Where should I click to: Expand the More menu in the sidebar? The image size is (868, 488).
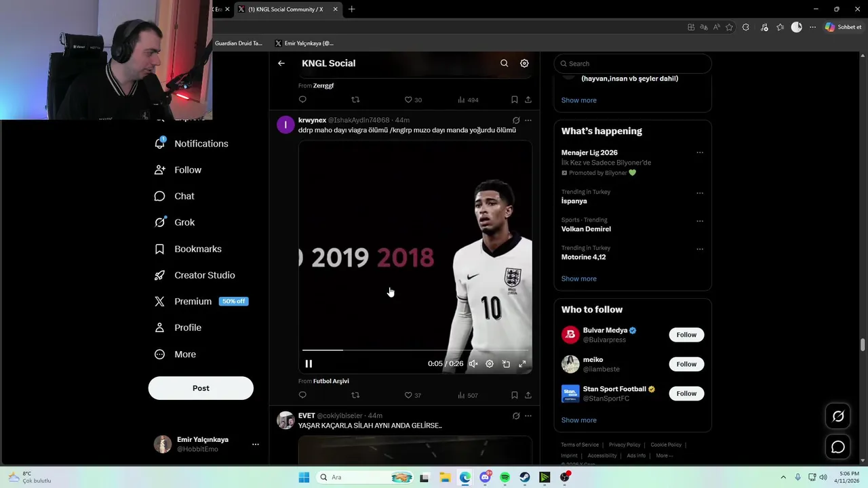click(x=175, y=354)
